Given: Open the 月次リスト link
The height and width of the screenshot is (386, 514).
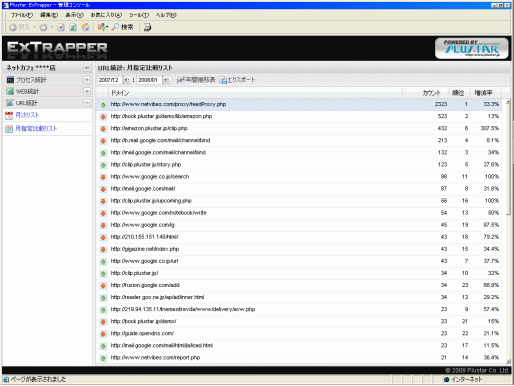Looking at the screenshot, I should click(x=27, y=115).
